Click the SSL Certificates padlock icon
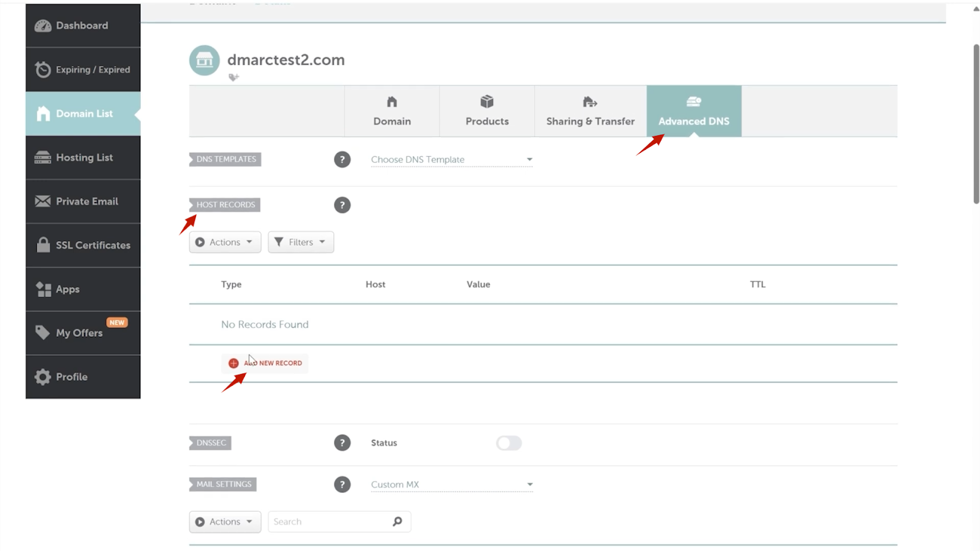The width and height of the screenshot is (980, 551). click(43, 245)
